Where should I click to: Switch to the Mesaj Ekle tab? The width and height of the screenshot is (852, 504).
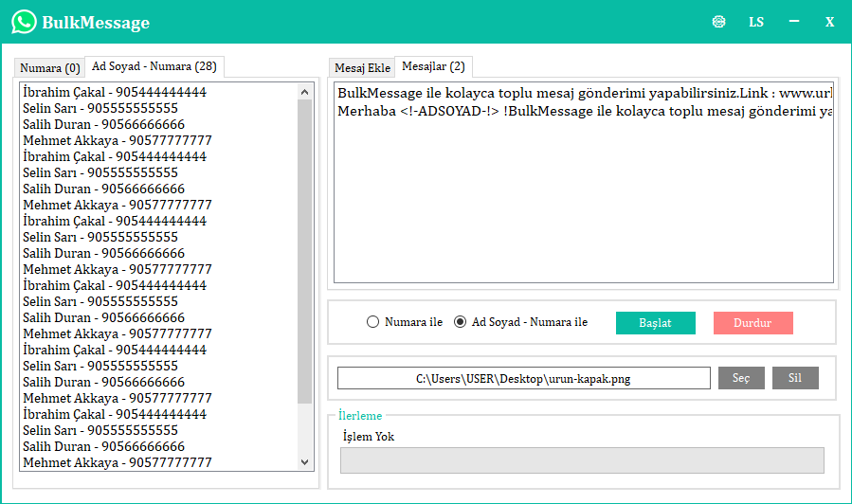click(362, 68)
